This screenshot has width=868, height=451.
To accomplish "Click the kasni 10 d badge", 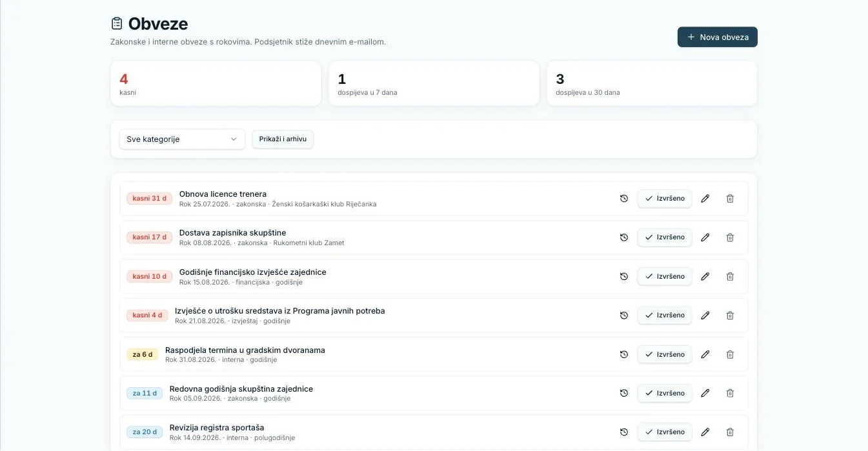I will tap(149, 277).
